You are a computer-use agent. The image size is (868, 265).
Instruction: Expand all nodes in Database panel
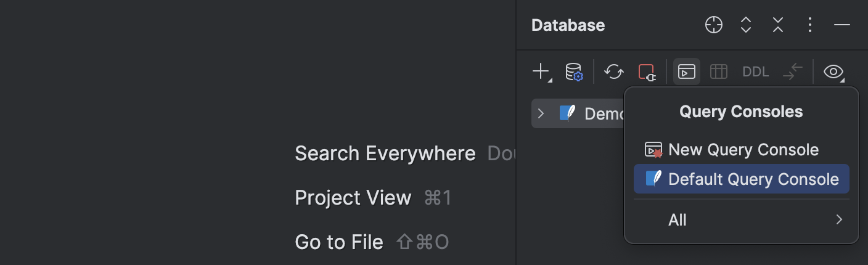pyautogui.click(x=746, y=25)
